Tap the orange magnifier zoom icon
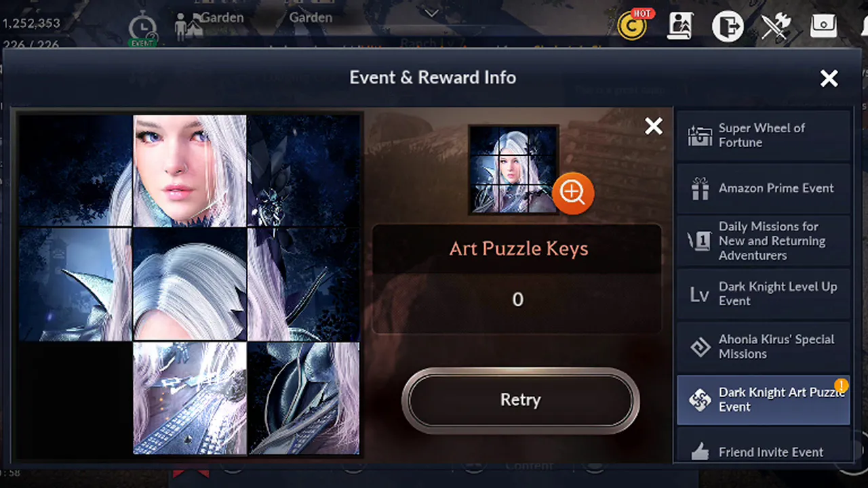This screenshot has height=488, width=868. (573, 193)
